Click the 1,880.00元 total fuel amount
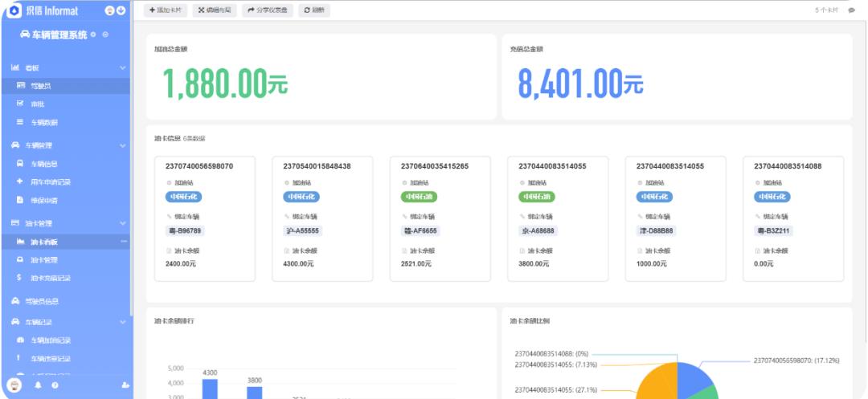The width and height of the screenshot is (868, 399). [225, 84]
